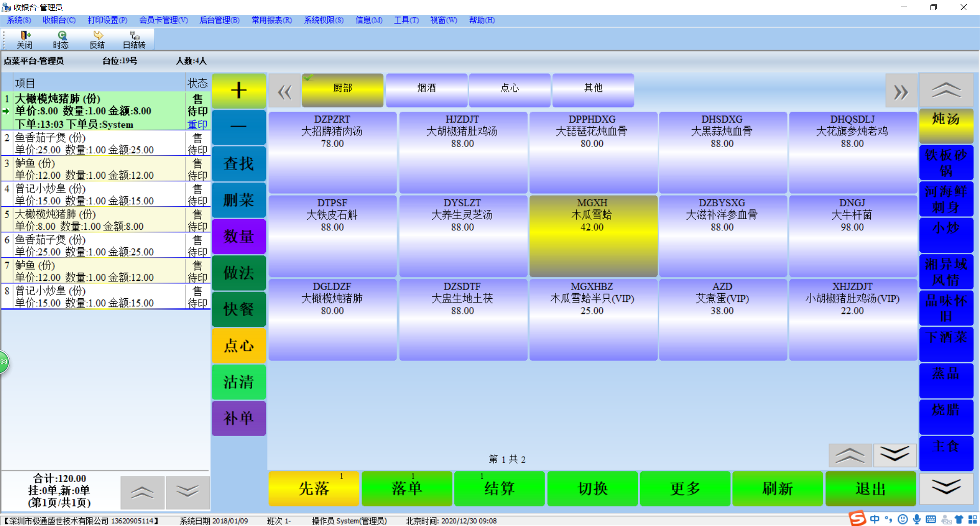Select the 木瓜雪蛤 dish tile

tap(593, 235)
